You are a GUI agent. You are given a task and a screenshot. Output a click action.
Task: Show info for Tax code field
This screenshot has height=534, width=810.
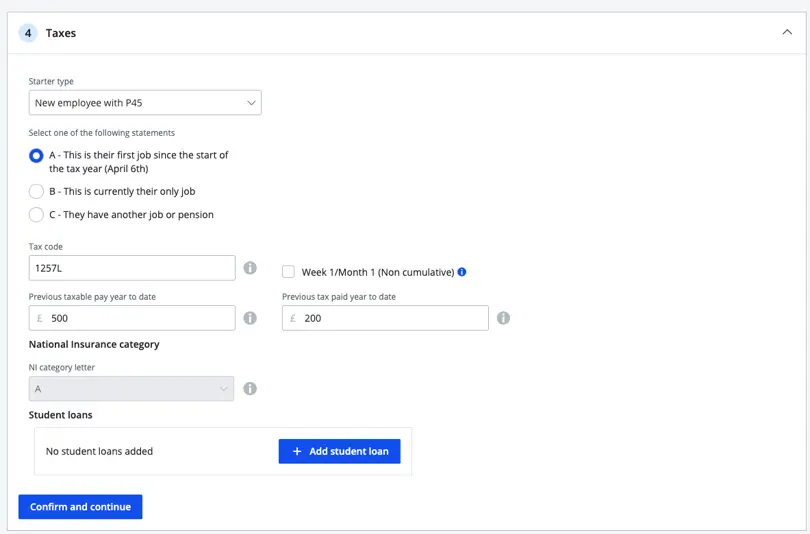250,268
